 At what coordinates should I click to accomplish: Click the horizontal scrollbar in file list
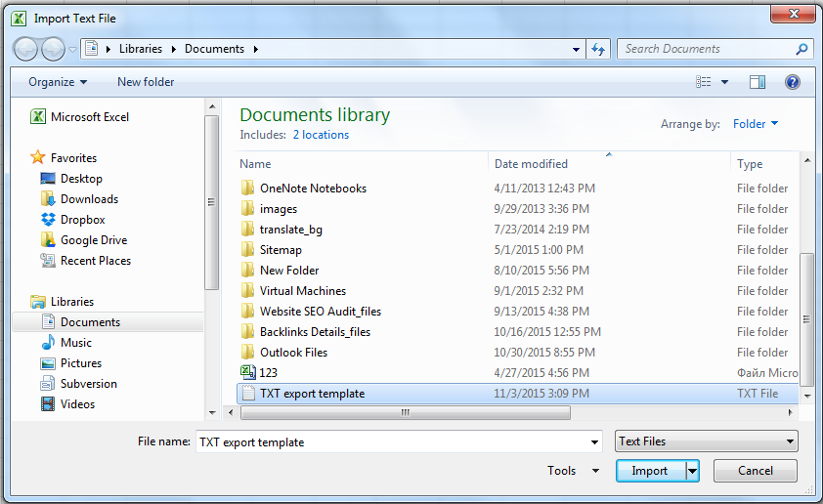click(x=406, y=413)
